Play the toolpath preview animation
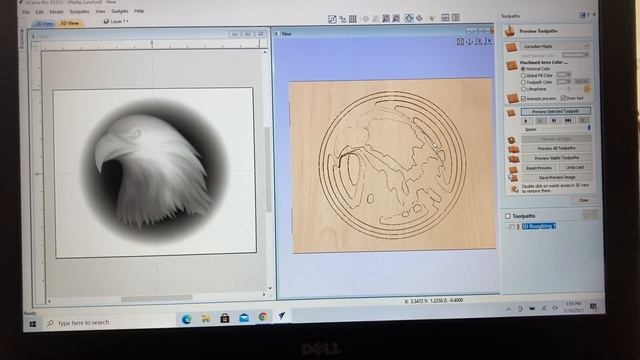 (x=526, y=121)
